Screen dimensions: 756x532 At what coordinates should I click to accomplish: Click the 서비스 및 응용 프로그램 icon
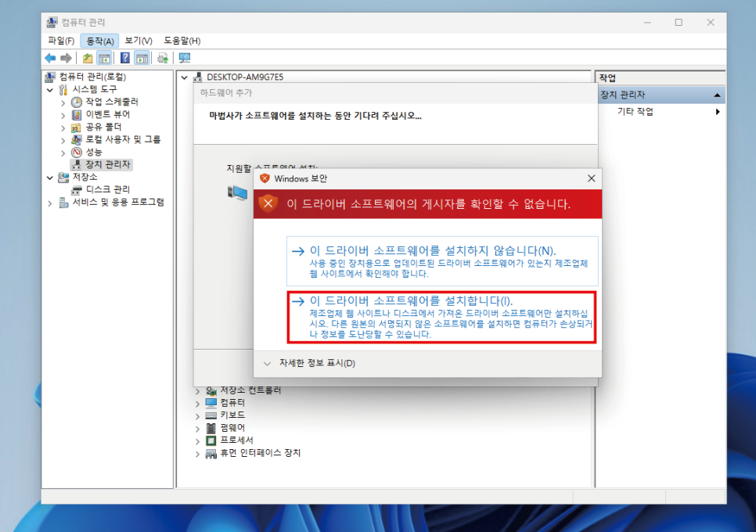click(63, 203)
